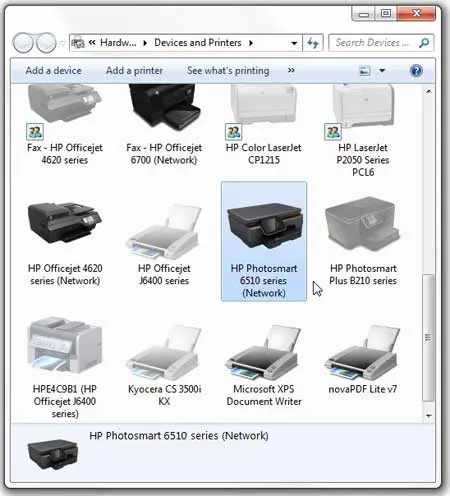Select the HPE4C9B1 HP Officejet J6400 device
The width and height of the screenshot is (450, 496).
[x=65, y=368]
